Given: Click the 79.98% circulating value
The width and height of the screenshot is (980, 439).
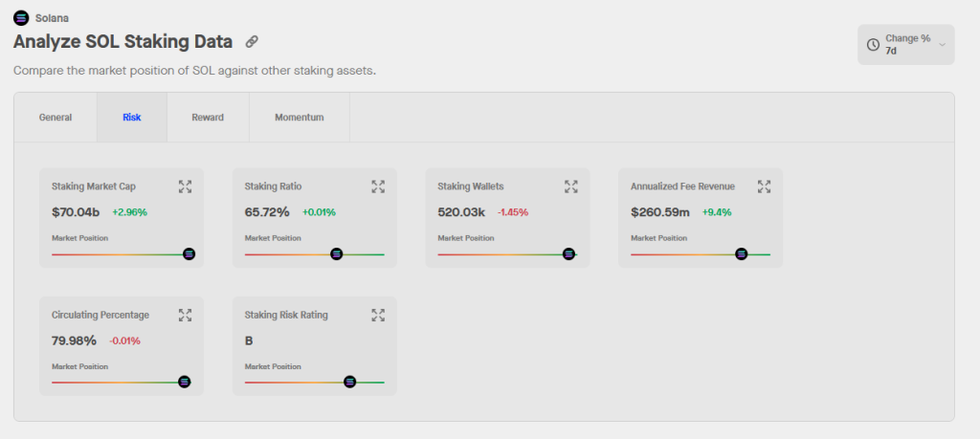Looking at the screenshot, I should coord(74,340).
